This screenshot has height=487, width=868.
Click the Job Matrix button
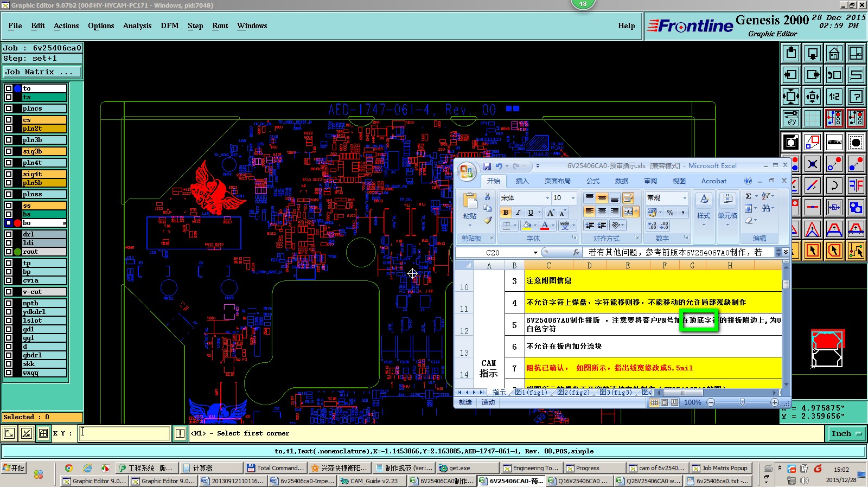[42, 72]
